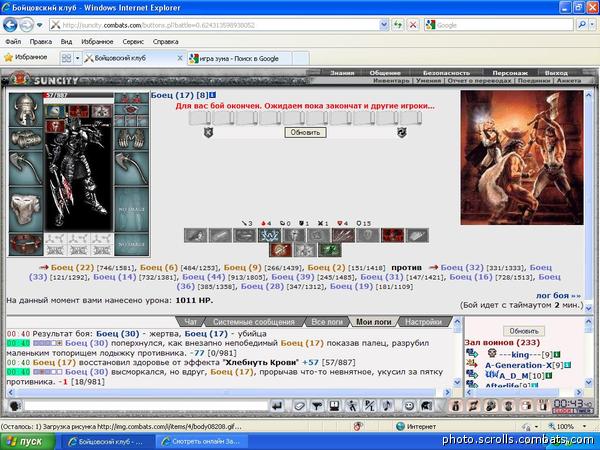The width and height of the screenshot is (600, 450).
Task: Click the Выход link in game header
Action: pos(556,73)
